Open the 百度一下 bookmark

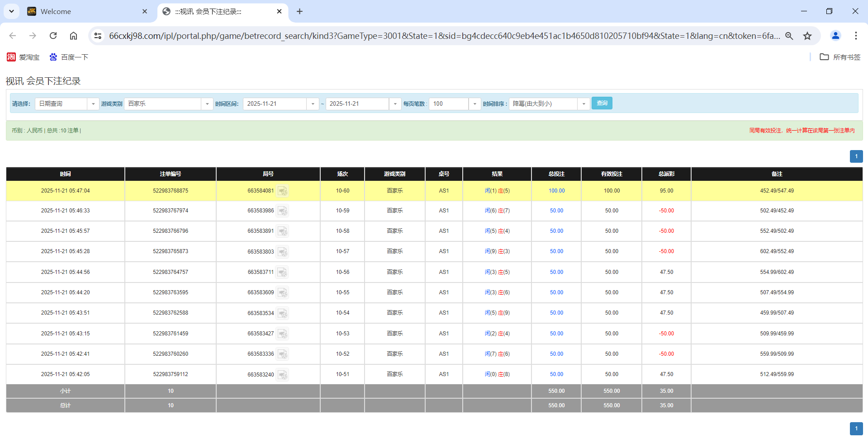(69, 57)
